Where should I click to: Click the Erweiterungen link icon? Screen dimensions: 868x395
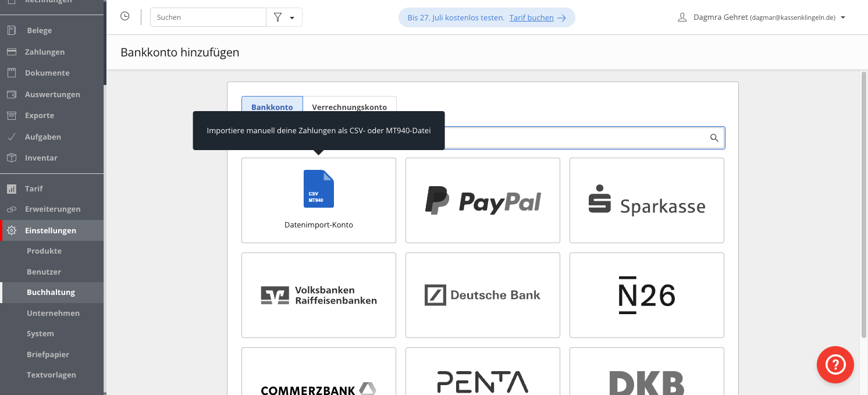11,209
